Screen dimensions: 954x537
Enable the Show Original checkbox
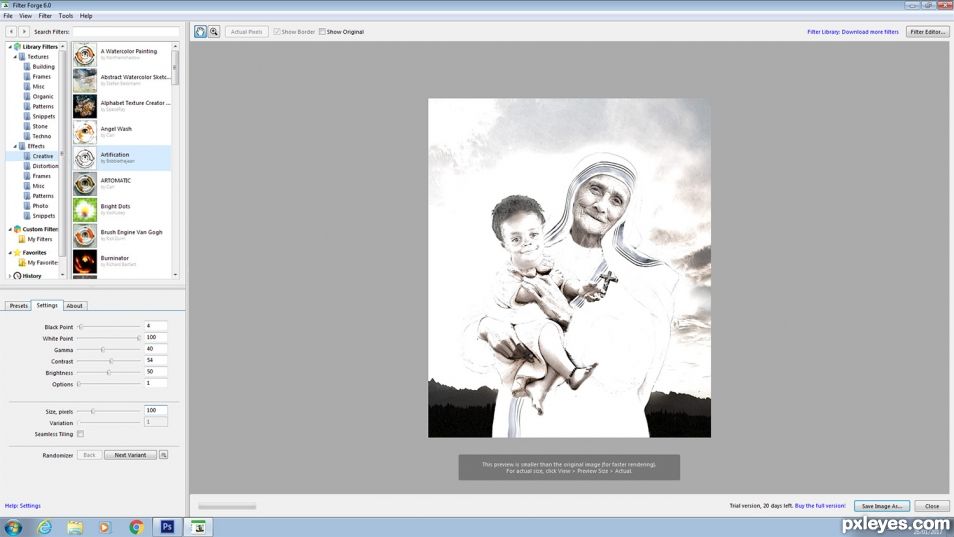pyautogui.click(x=322, y=32)
